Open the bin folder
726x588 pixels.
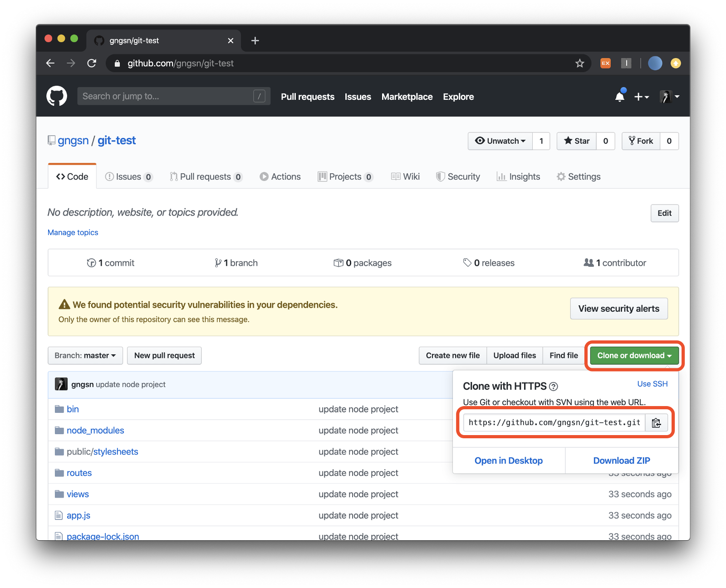point(73,409)
